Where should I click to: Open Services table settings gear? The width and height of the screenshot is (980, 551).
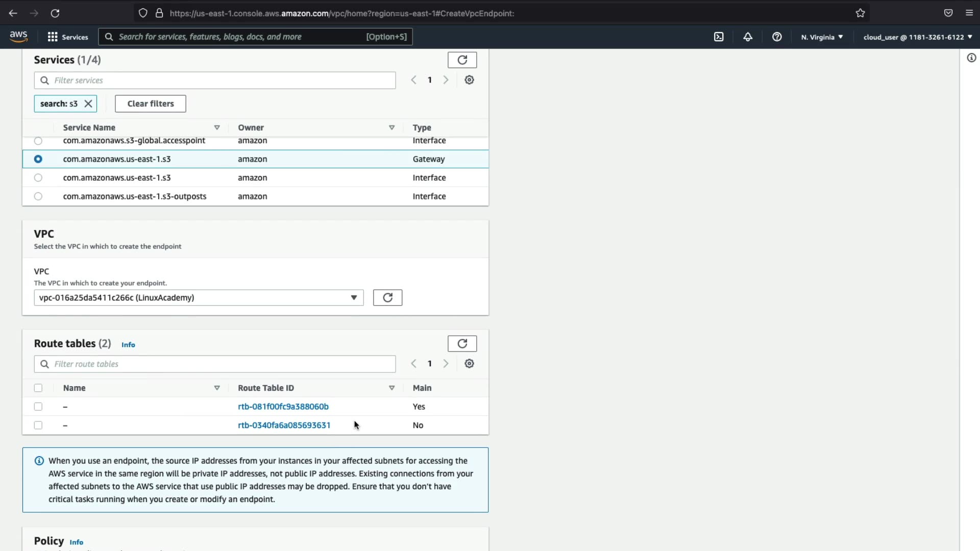(469, 80)
